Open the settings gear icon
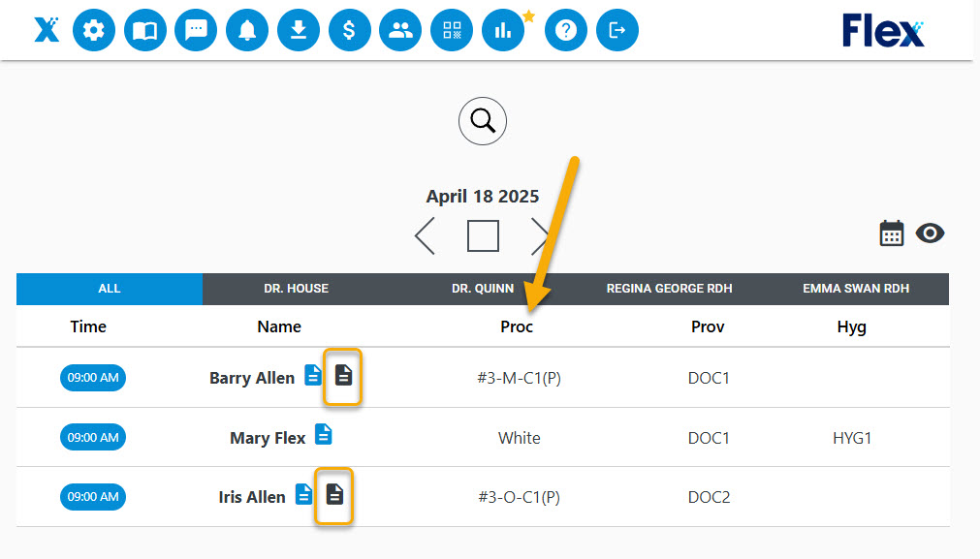This screenshot has width=980, height=559. [x=94, y=30]
